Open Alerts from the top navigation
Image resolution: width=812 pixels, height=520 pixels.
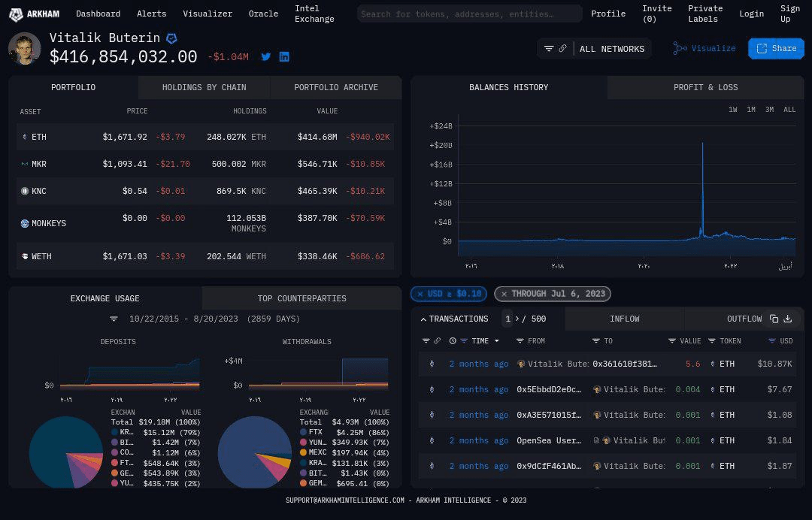pos(151,14)
